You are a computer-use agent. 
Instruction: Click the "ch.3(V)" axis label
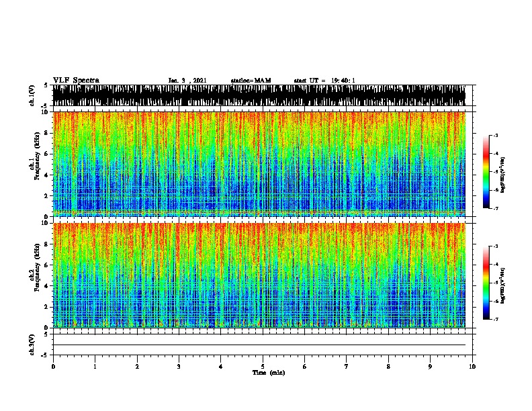32,345
